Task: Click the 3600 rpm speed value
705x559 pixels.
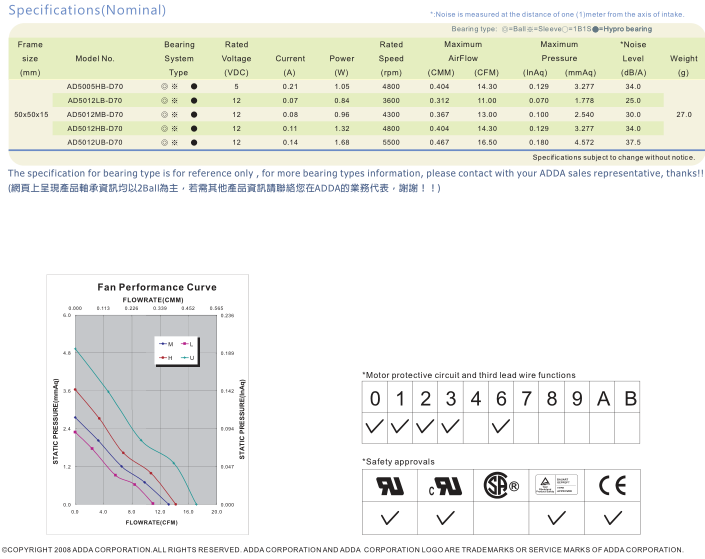Action: (x=391, y=100)
